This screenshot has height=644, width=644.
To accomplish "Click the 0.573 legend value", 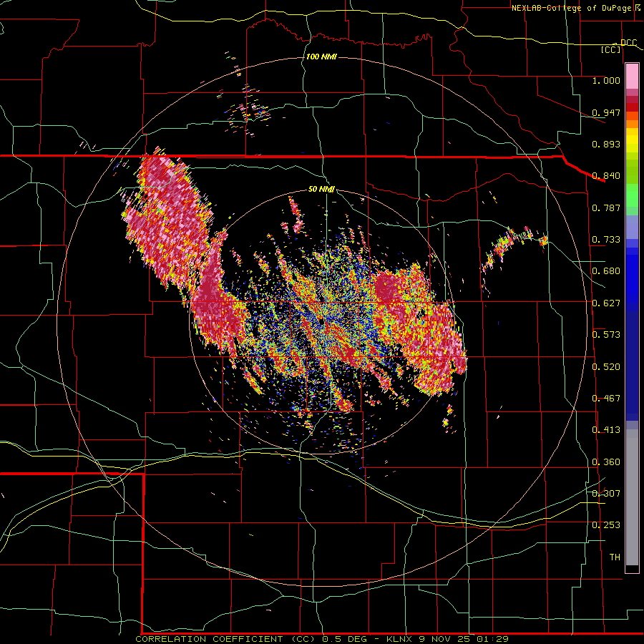I will [606, 335].
